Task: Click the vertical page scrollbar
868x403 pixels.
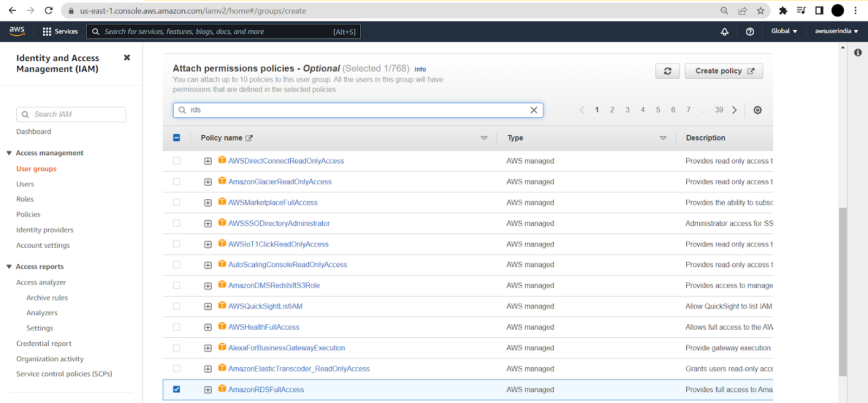Action: pyautogui.click(x=843, y=292)
